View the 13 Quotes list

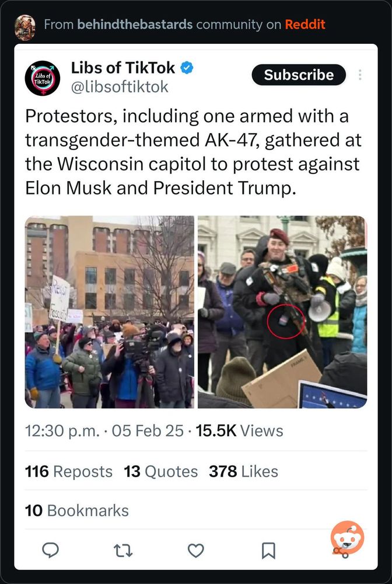[160, 471]
